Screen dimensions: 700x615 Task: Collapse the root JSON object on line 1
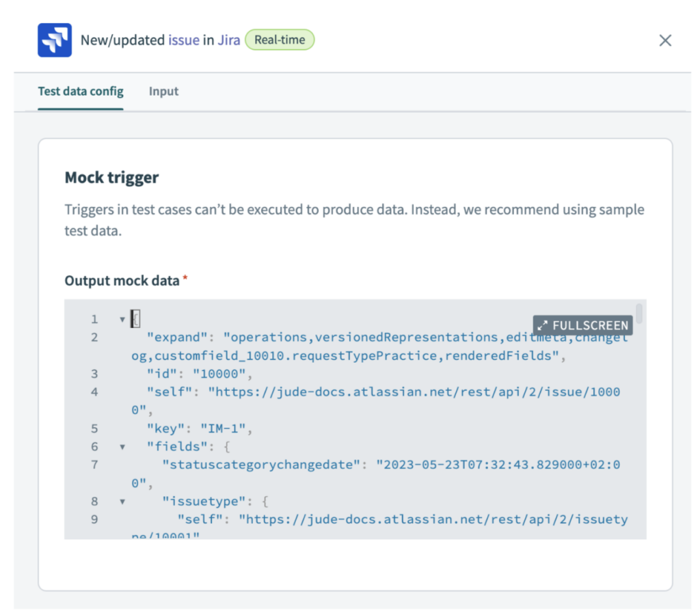122,318
